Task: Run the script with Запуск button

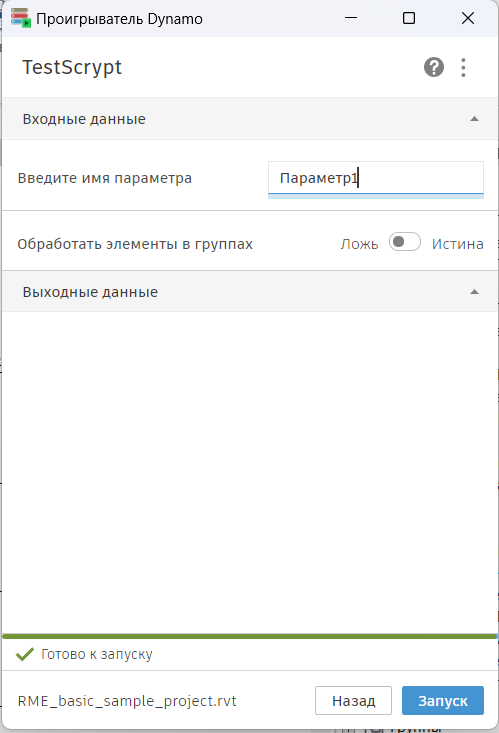Action: tap(442, 700)
